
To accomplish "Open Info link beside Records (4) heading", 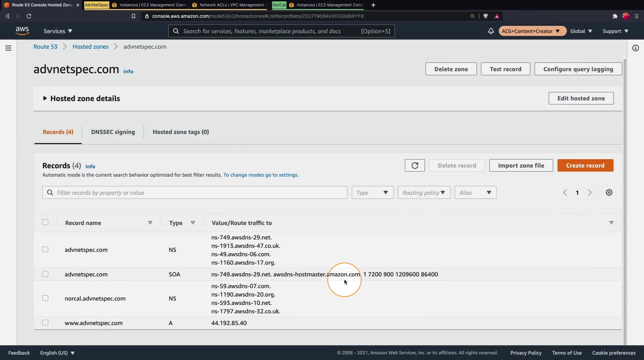I will [90, 166].
